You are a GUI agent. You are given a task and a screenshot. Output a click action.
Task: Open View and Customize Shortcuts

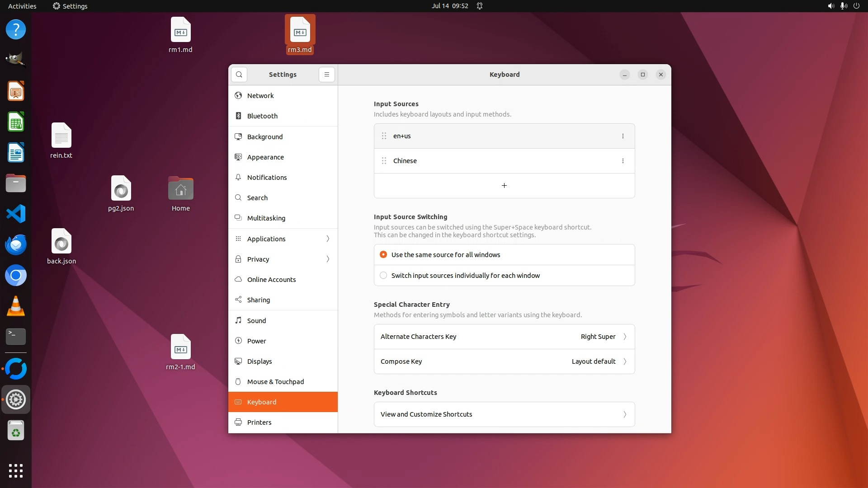tap(504, 414)
